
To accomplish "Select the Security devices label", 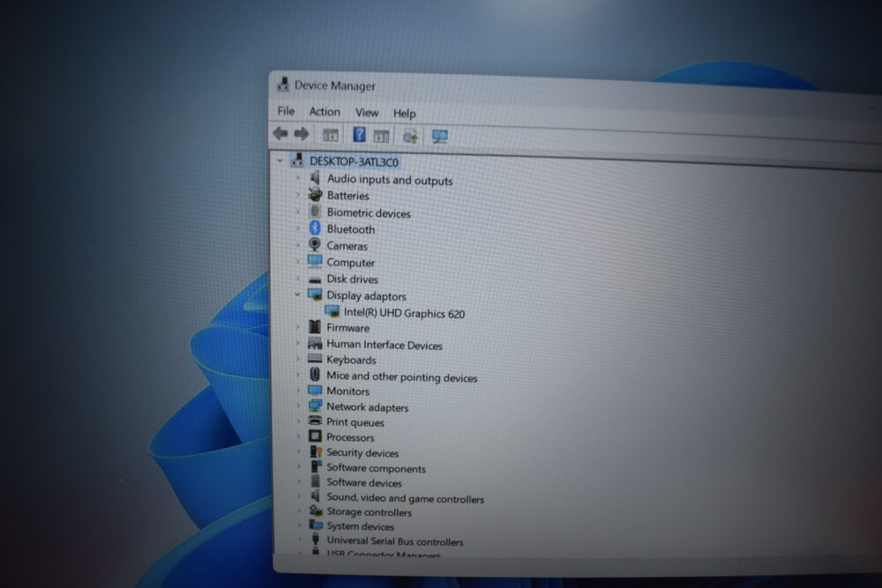I will [363, 452].
